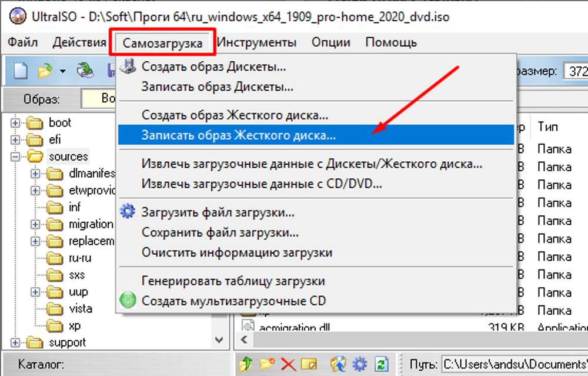
Task: Open an ISO file using the folder icon
Action: coord(44,70)
